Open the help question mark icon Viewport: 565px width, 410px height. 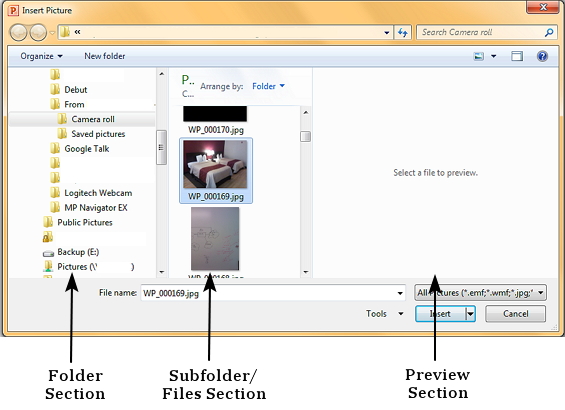(542, 56)
